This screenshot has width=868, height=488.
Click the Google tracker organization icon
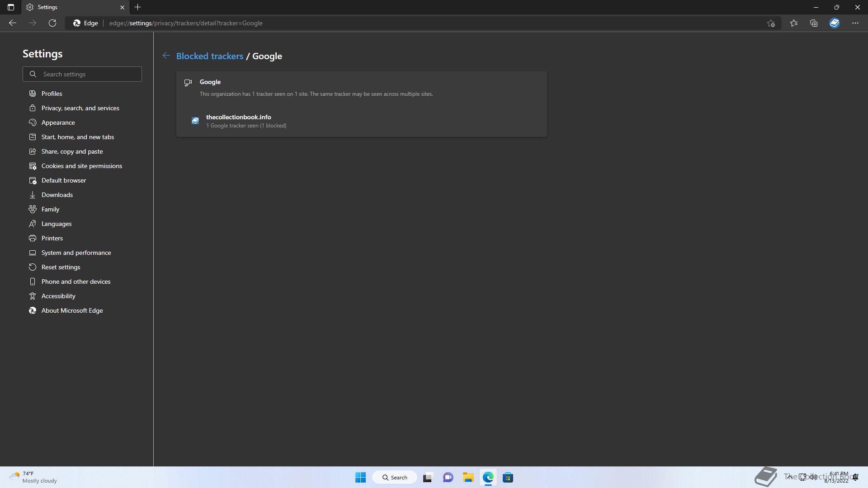(x=188, y=83)
